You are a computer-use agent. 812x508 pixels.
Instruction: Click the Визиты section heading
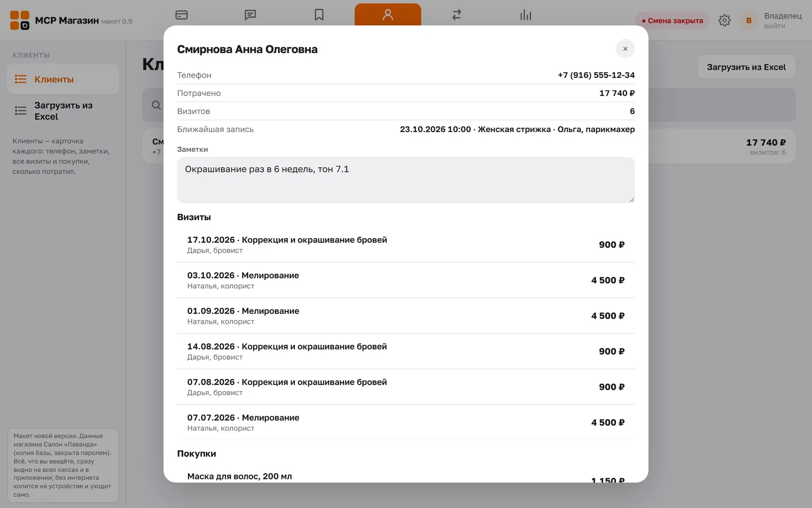pos(194,217)
